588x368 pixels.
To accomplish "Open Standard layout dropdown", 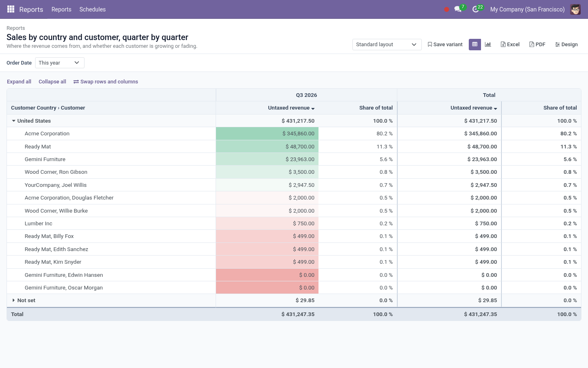I will [387, 45].
